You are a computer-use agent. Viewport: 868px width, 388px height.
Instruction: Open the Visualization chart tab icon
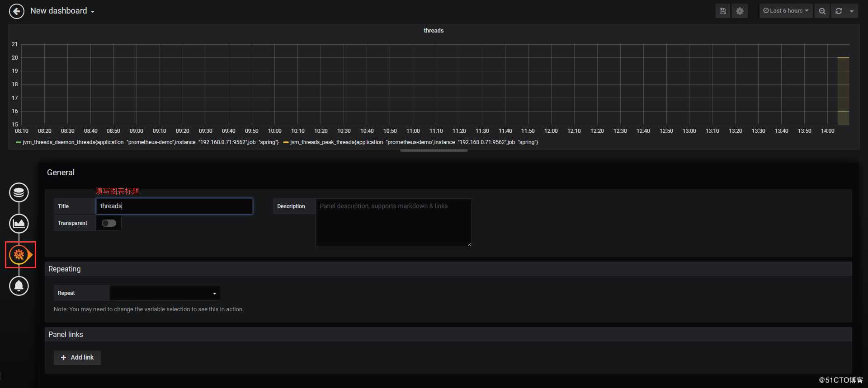click(19, 224)
